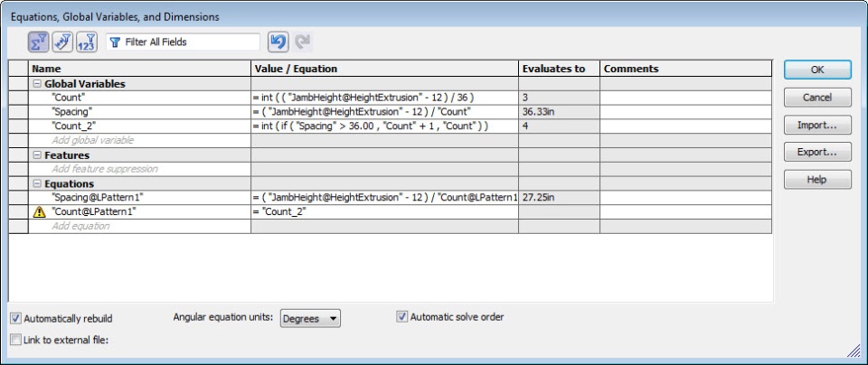Click the Comments cell for "Count" row
Viewport: 868px width, 365px height.
[x=686, y=98]
